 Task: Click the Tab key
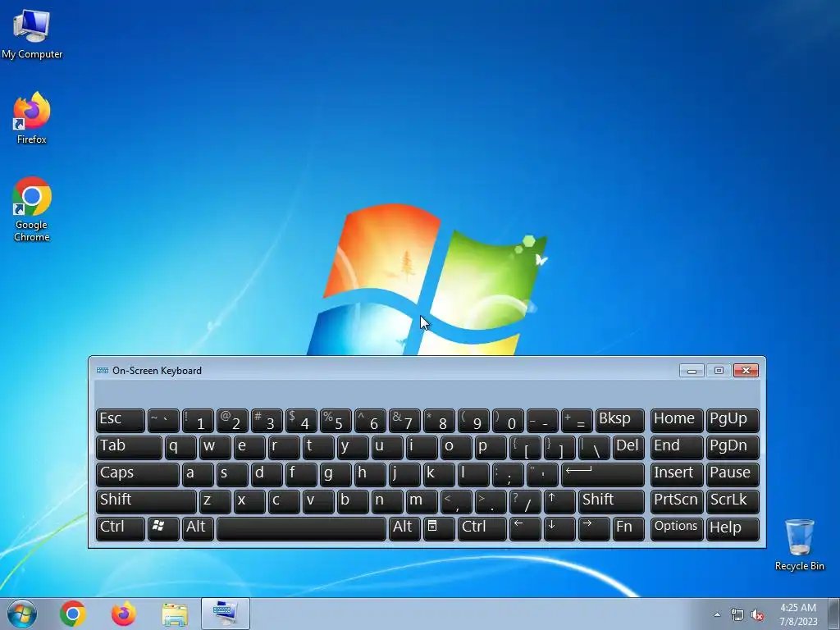click(x=129, y=448)
